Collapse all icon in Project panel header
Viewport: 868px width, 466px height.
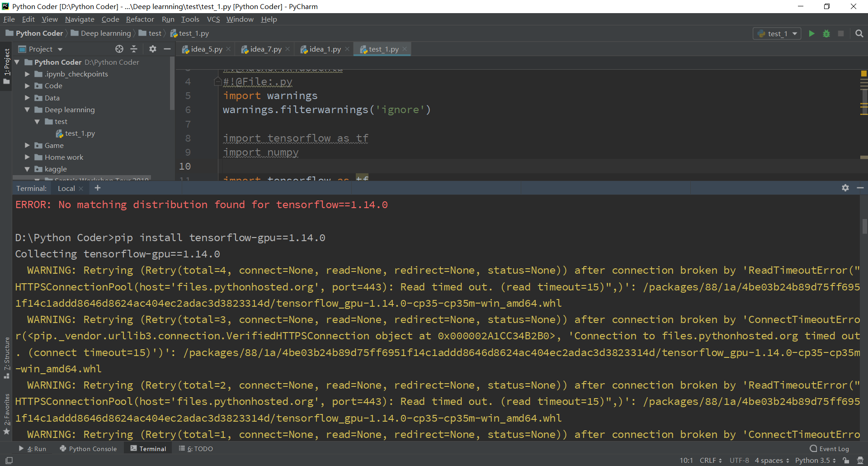(x=134, y=49)
